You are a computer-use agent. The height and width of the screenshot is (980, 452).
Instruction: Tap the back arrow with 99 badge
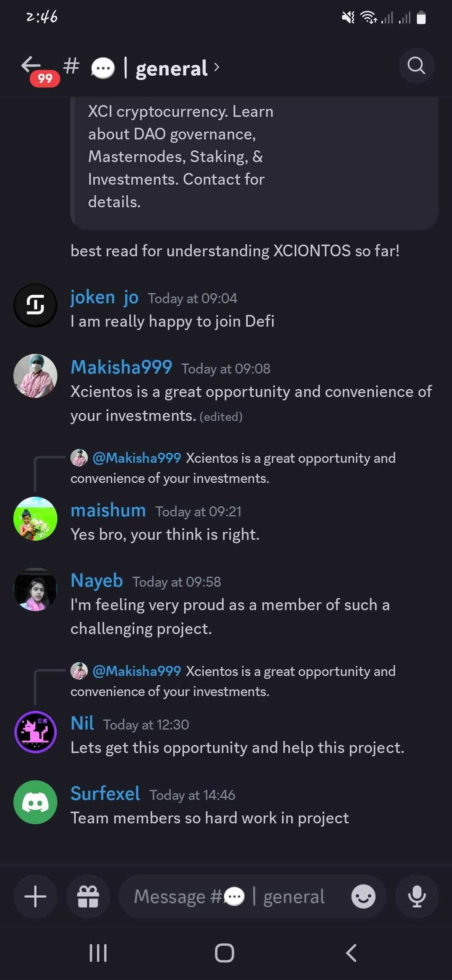(x=33, y=66)
